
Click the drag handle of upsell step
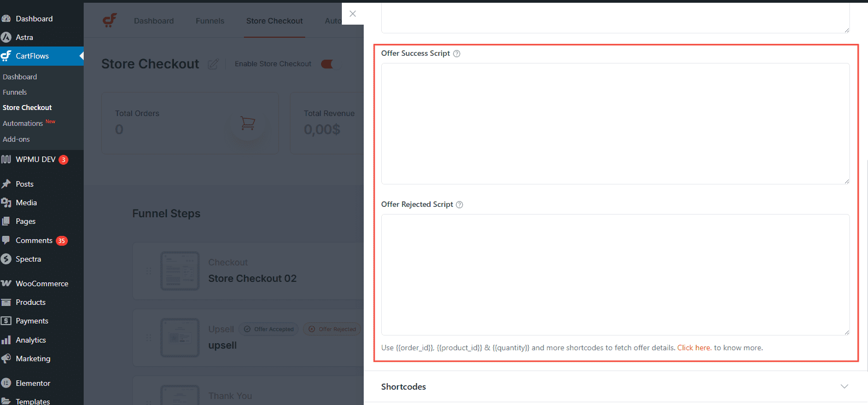pos(148,338)
